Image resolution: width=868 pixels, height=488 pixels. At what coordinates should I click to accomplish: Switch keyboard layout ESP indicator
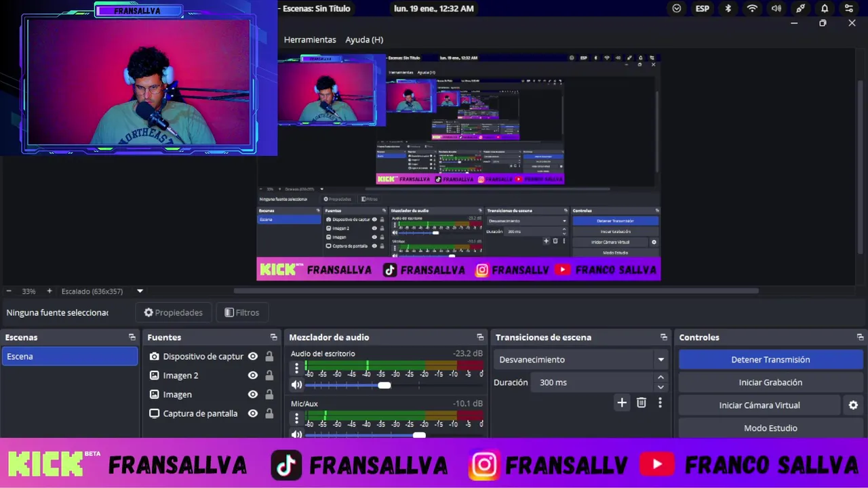coord(703,9)
